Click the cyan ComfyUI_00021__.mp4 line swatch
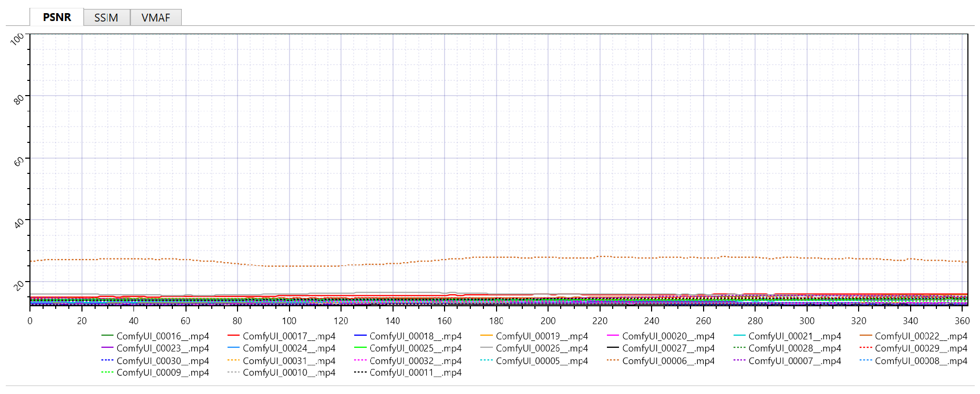Image resolution: width=980 pixels, height=394 pixels. (x=739, y=336)
